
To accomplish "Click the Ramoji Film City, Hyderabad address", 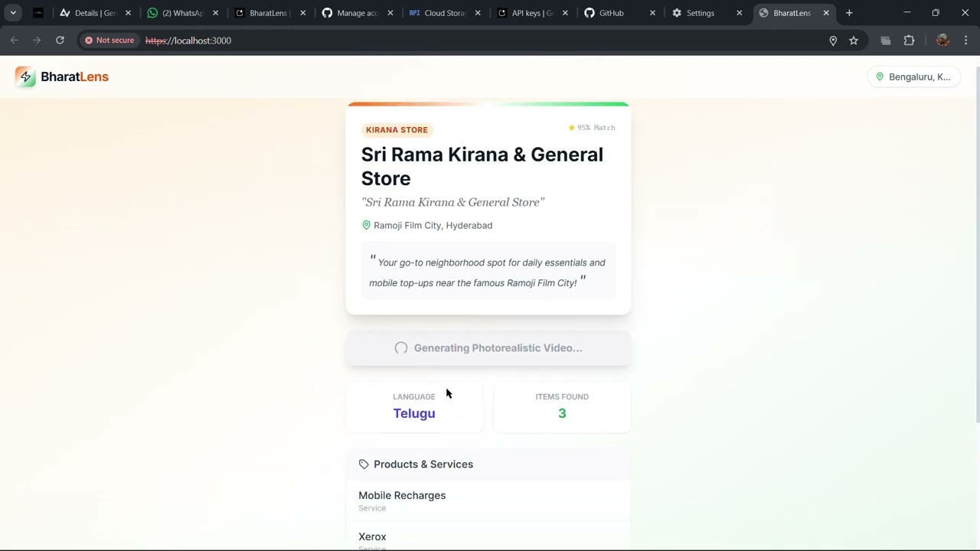I will (433, 226).
